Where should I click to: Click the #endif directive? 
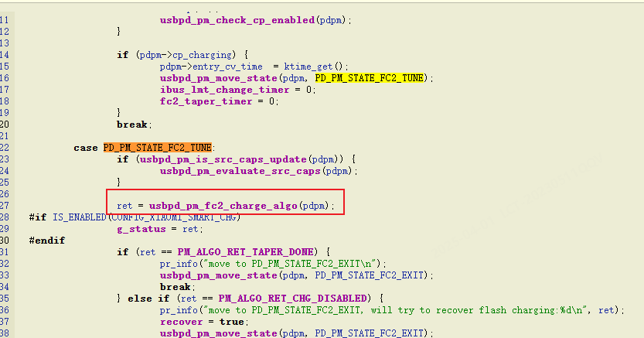(46, 241)
